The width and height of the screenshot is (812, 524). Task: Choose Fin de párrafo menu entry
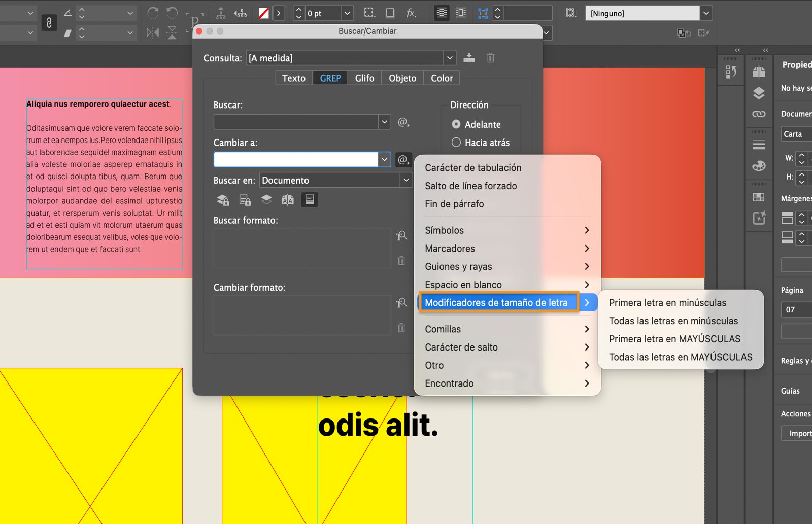[507, 204]
